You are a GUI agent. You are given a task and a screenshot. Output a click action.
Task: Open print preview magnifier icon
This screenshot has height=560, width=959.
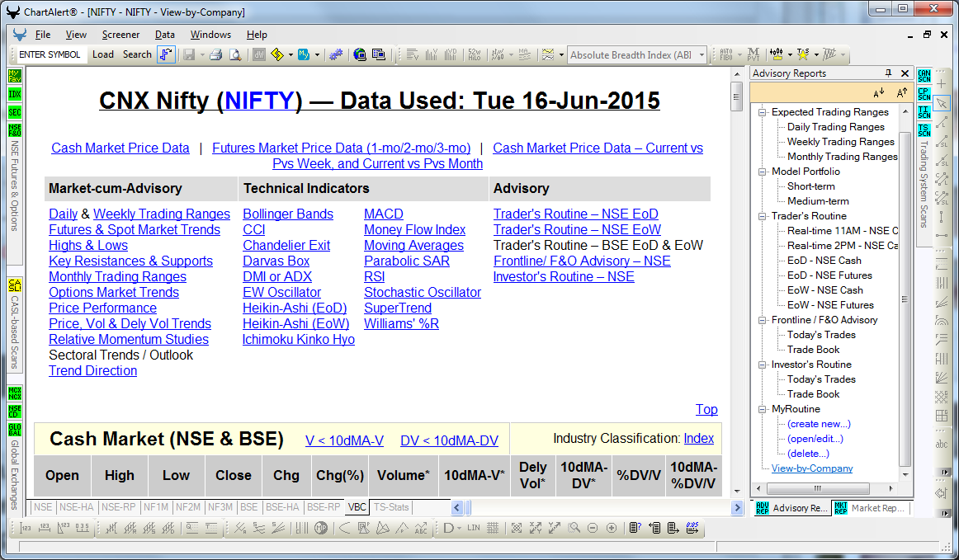[x=235, y=55]
